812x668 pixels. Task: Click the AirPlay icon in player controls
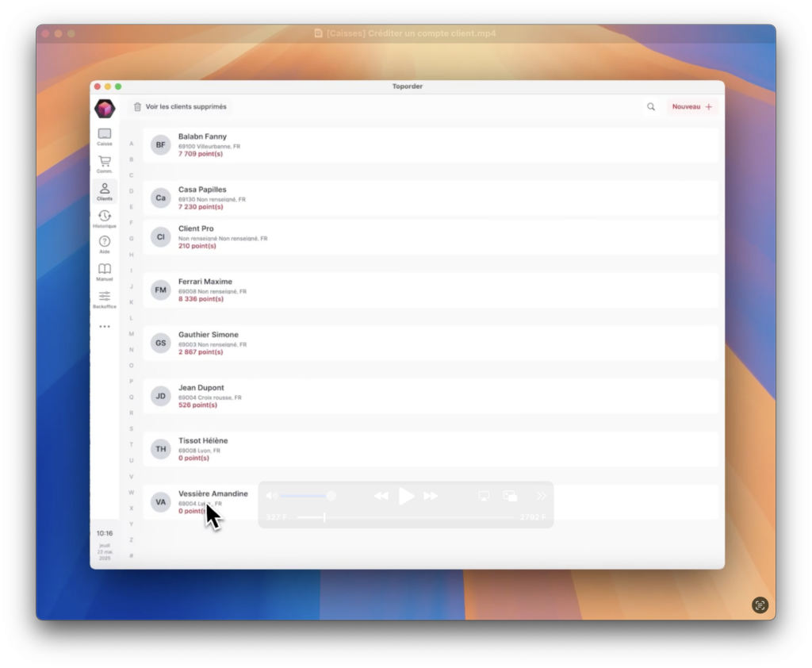484,496
